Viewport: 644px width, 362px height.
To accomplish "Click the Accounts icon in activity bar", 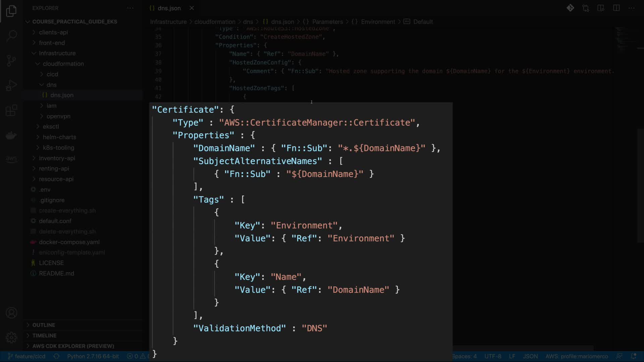I will pos(11,313).
